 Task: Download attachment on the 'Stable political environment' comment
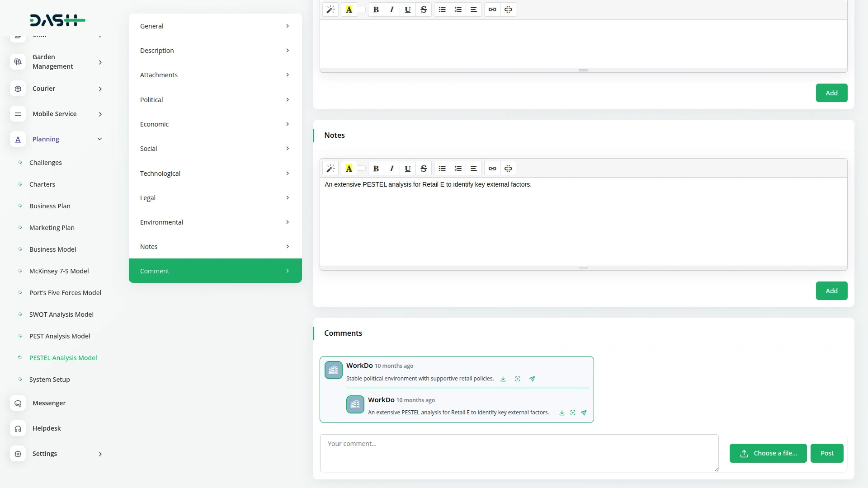point(503,379)
